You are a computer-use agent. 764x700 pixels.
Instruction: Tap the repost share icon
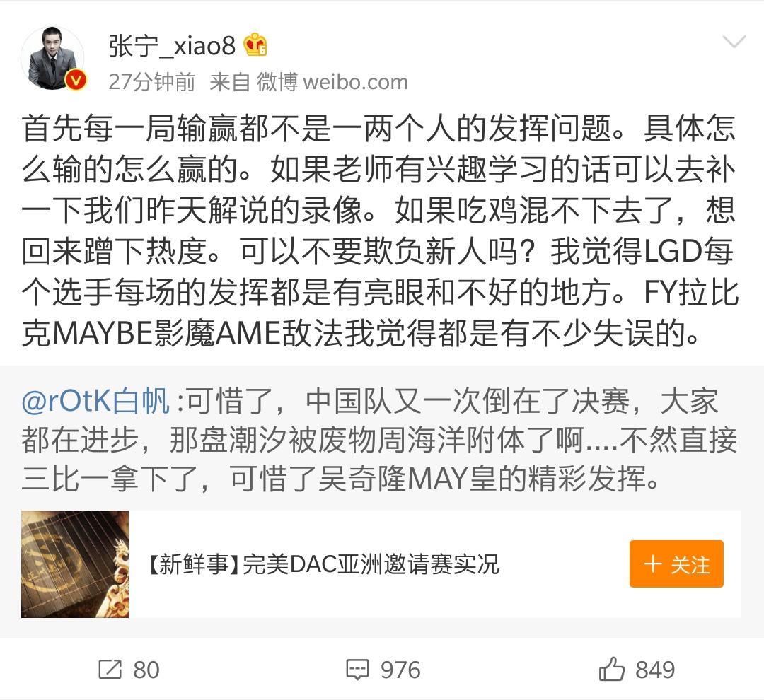pyautogui.click(x=110, y=670)
